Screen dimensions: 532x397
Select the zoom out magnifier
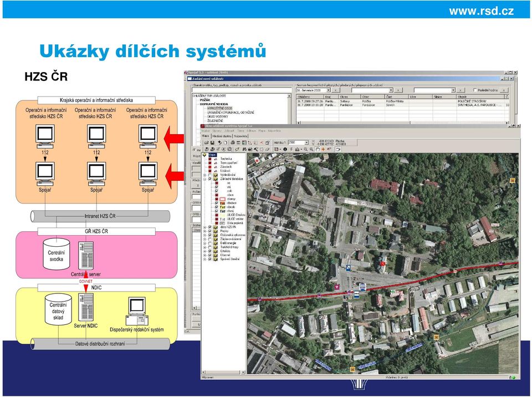pos(306,149)
